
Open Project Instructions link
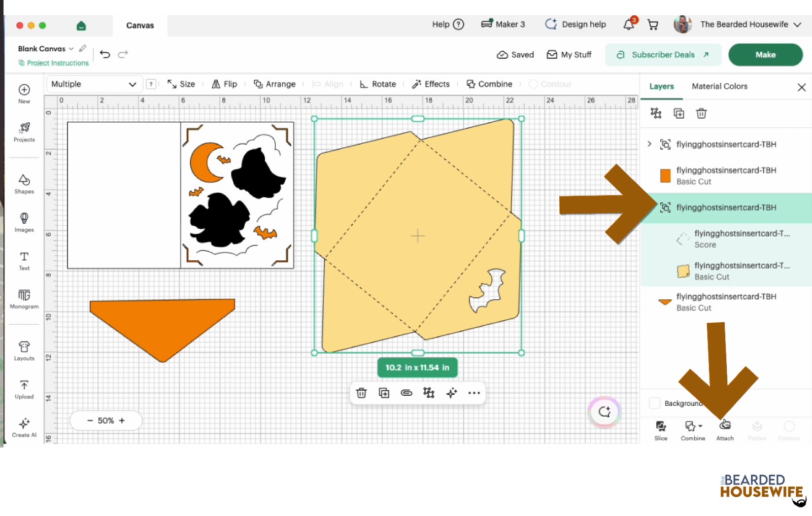click(53, 63)
